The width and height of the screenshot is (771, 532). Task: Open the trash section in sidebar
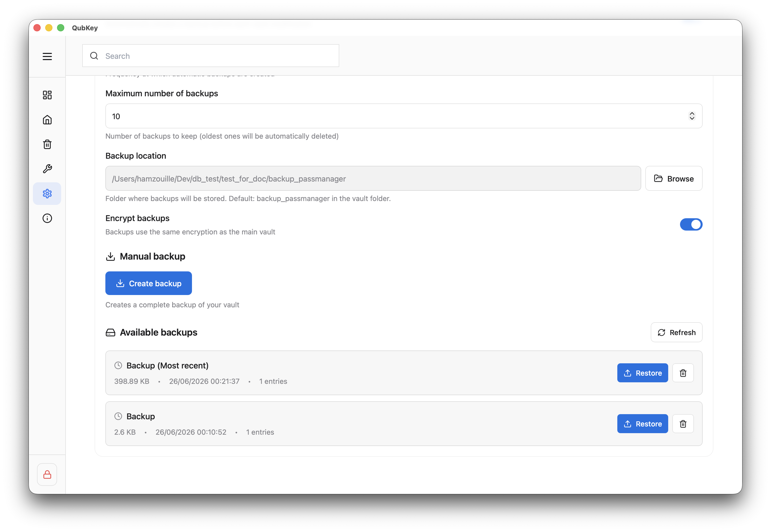(47, 144)
